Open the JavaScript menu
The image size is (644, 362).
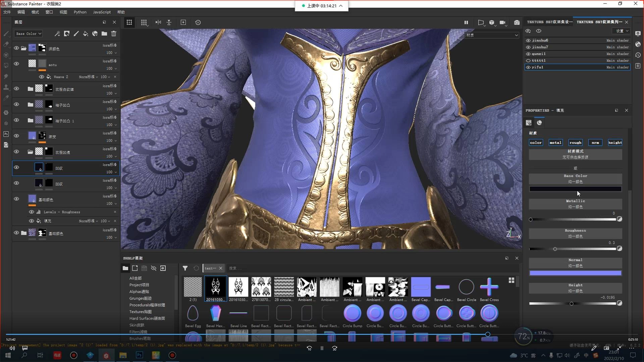[102, 12]
